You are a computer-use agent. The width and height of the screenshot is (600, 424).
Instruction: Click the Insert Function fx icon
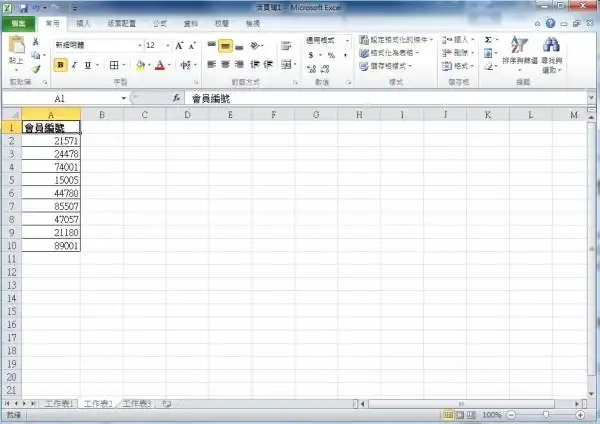coord(177,99)
